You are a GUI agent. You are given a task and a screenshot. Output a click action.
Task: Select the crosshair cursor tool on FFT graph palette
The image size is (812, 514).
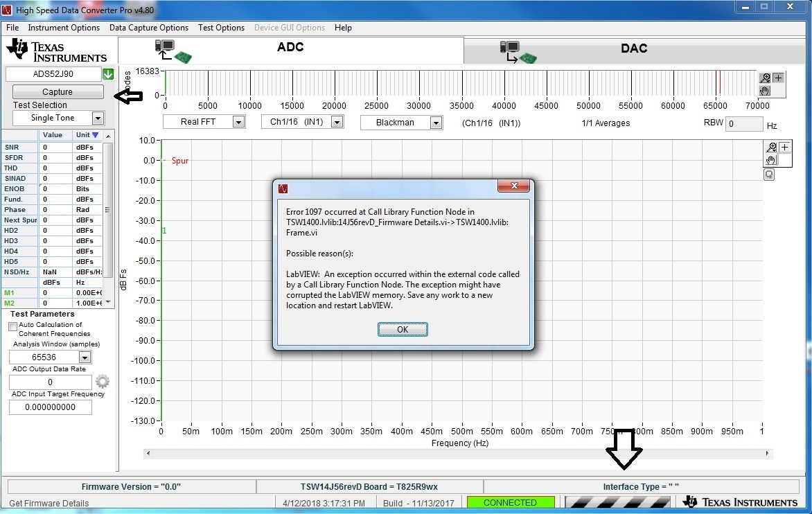click(784, 147)
